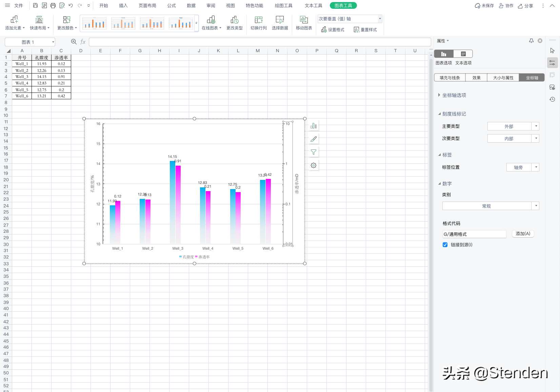Pin the 属性 properties panel
Image resolution: width=560 pixels, height=392 pixels.
point(531,41)
